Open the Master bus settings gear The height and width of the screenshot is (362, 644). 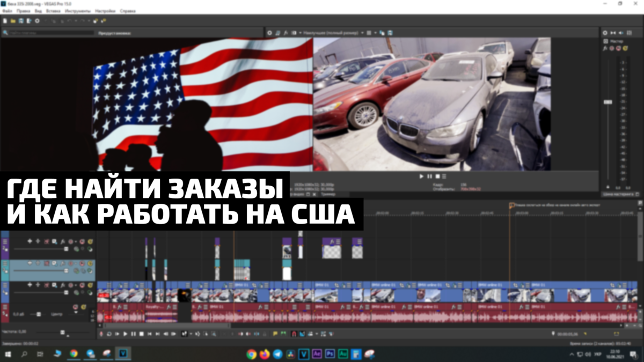[605, 33]
